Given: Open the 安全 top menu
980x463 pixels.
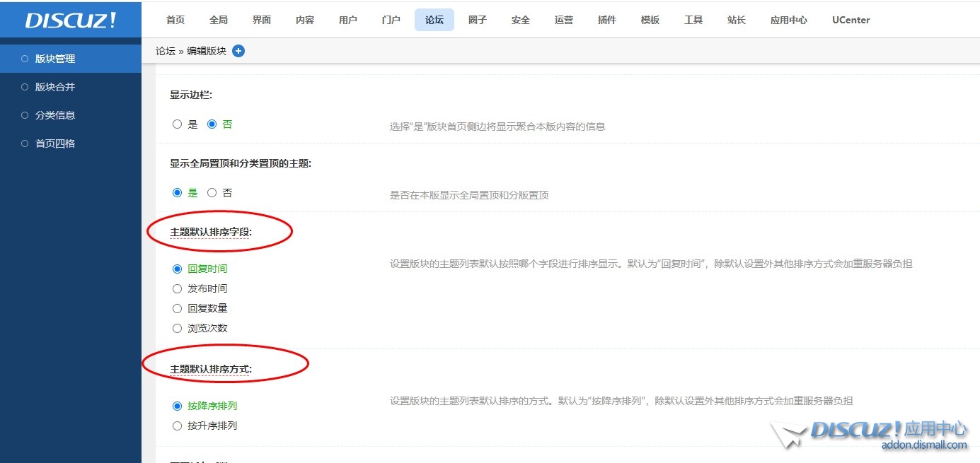Looking at the screenshot, I should point(521,20).
